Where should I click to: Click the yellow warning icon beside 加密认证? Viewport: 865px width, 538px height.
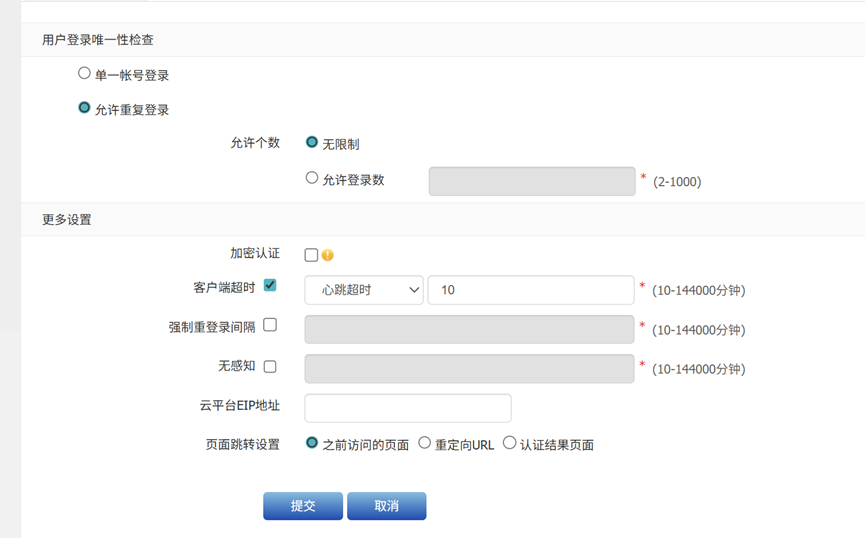click(328, 255)
